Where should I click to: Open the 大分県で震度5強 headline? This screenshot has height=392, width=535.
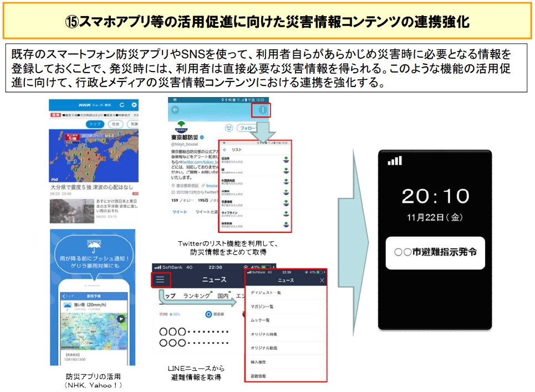pyautogui.click(x=92, y=187)
